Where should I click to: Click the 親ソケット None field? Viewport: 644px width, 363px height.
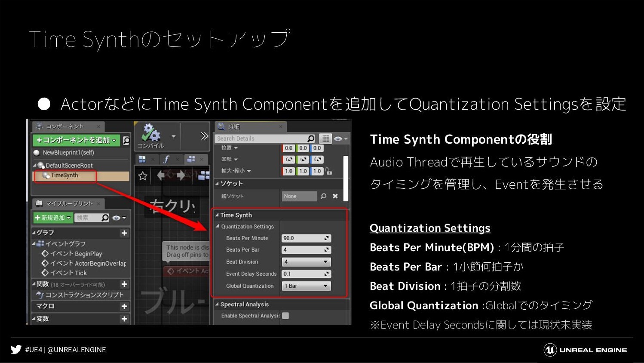pos(300,196)
